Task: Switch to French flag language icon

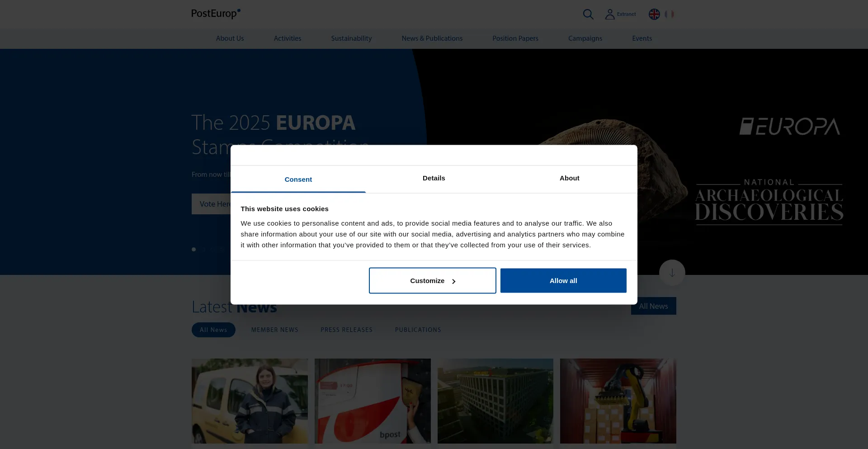Action: tap(670, 14)
